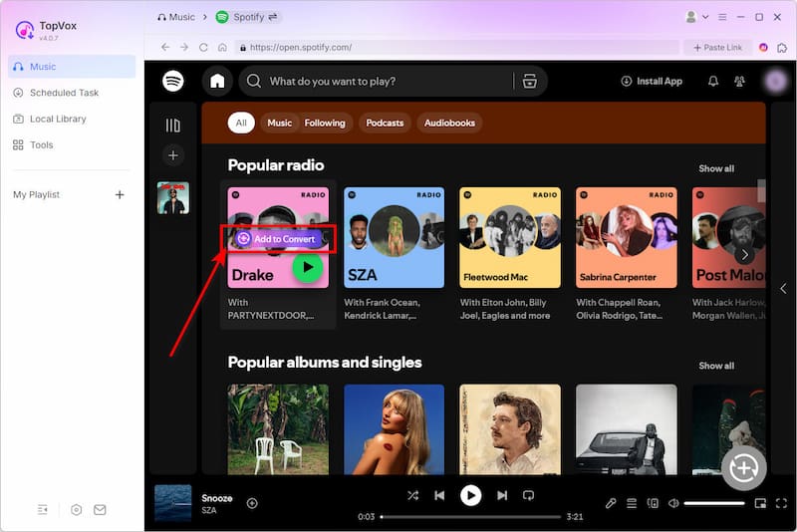Open Your Library in Spotify sidebar
The image size is (797, 532).
(173, 126)
